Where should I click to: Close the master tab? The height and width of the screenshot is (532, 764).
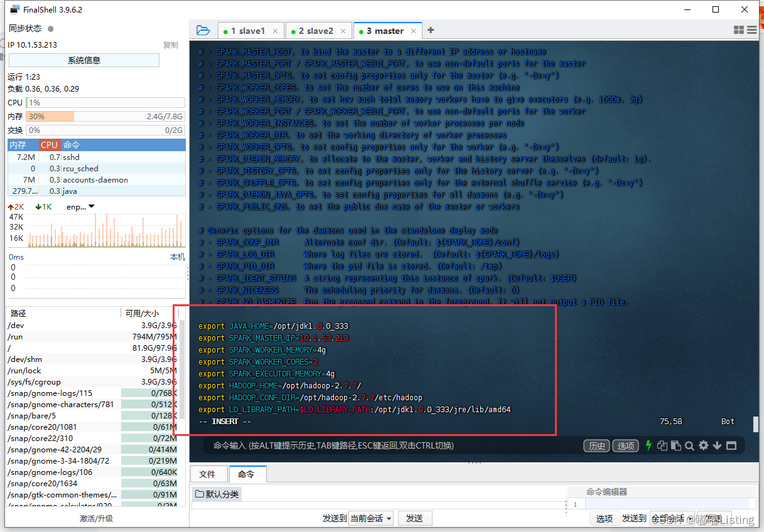coord(414,31)
